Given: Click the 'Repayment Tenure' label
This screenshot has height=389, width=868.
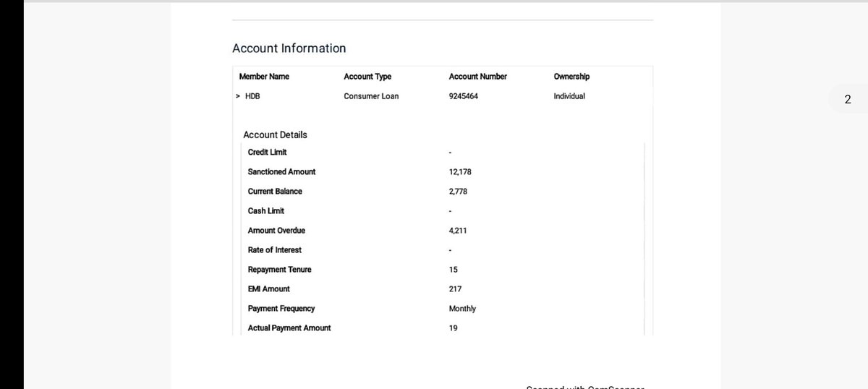Looking at the screenshot, I should click(x=279, y=270).
